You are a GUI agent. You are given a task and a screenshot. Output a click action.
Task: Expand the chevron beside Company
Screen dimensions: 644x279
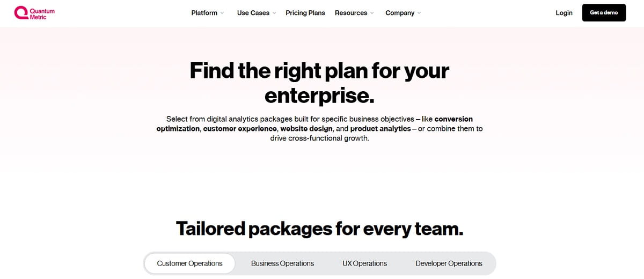(x=419, y=13)
